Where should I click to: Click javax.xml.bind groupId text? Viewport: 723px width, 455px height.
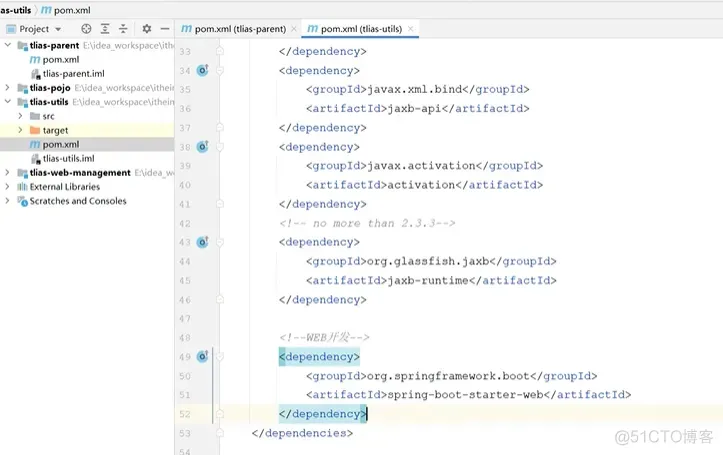pos(415,89)
